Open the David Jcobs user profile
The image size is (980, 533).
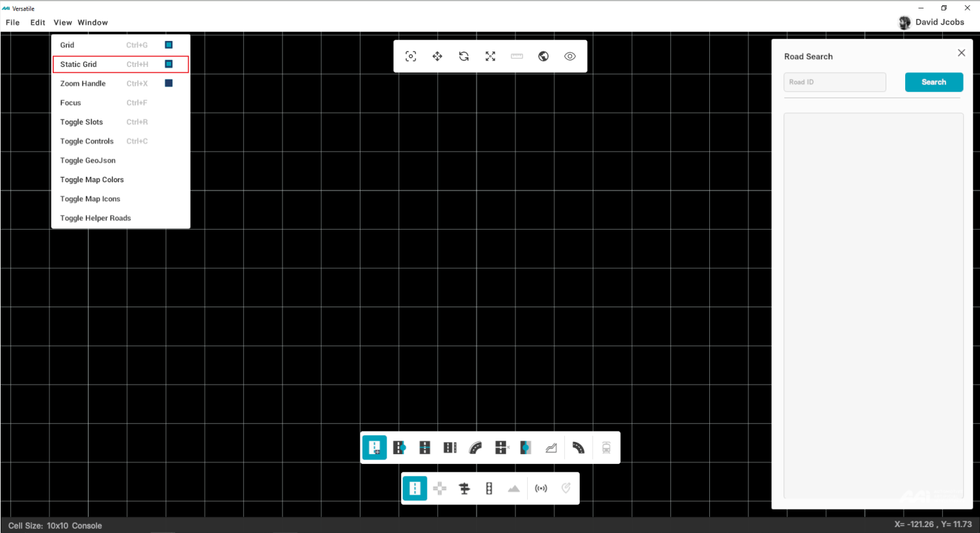(932, 23)
